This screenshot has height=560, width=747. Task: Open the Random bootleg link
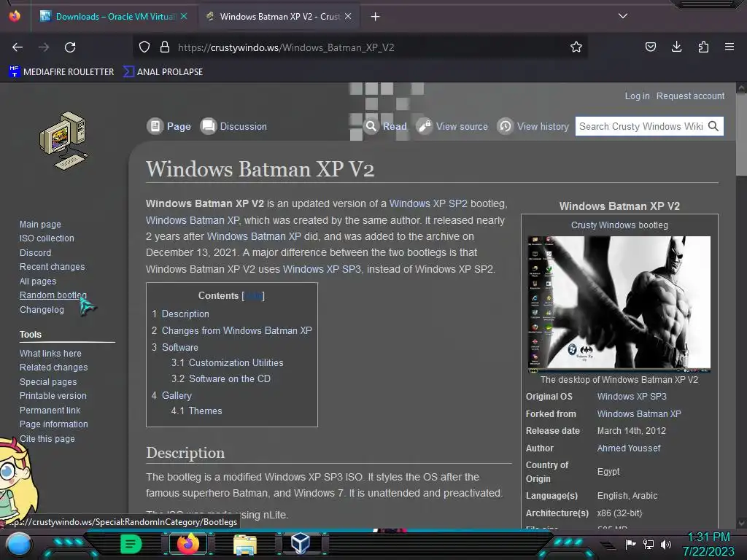pyautogui.click(x=53, y=295)
